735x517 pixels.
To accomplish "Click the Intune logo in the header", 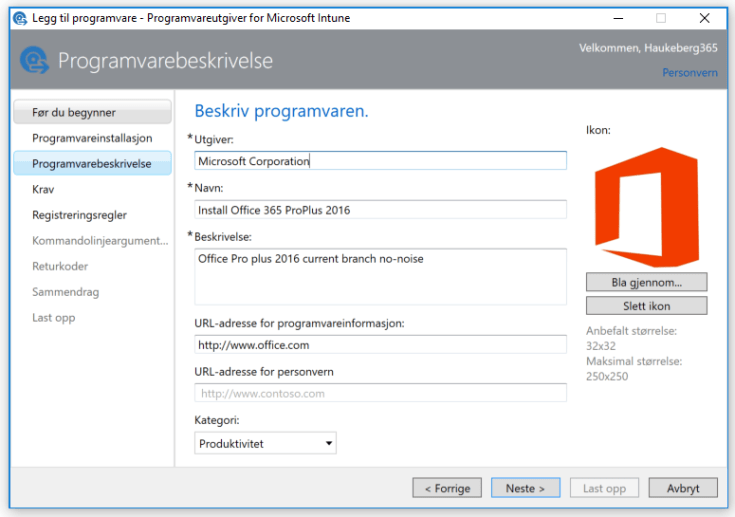I will click(x=34, y=60).
